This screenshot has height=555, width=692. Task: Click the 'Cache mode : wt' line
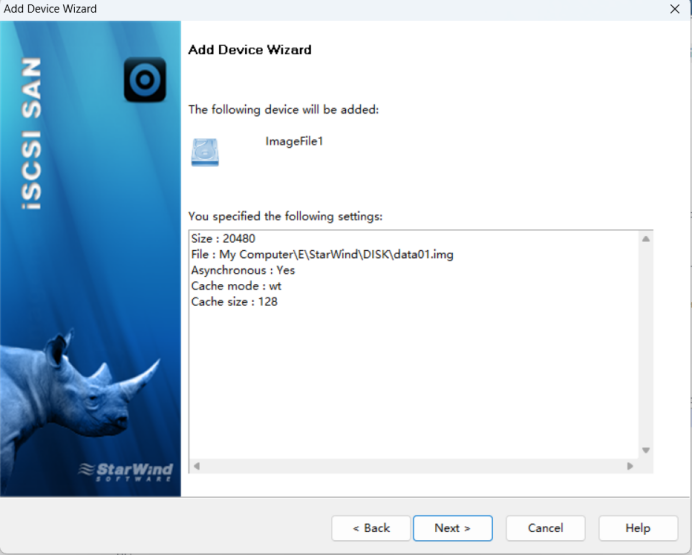[236, 286]
